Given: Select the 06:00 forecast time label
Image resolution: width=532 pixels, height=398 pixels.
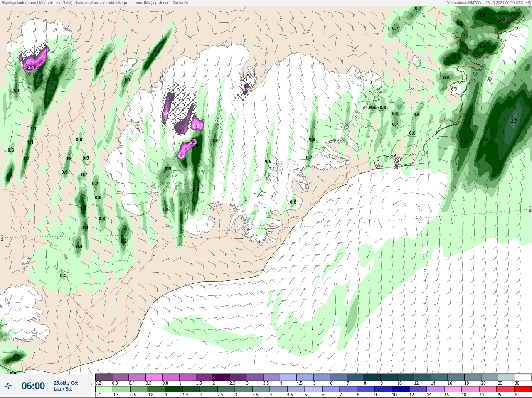Looking at the screenshot, I should coord(33,386).
